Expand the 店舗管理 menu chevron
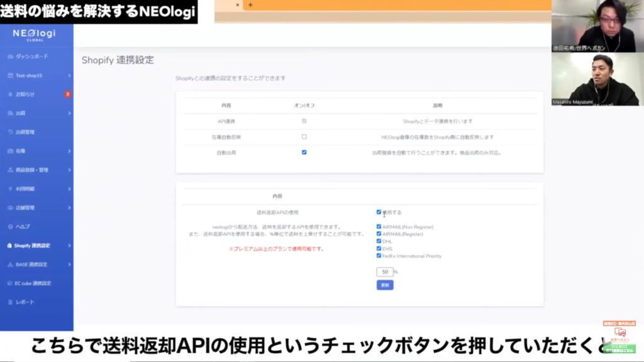This screenshot has height=362, width=644. click(x=69, y=207)
